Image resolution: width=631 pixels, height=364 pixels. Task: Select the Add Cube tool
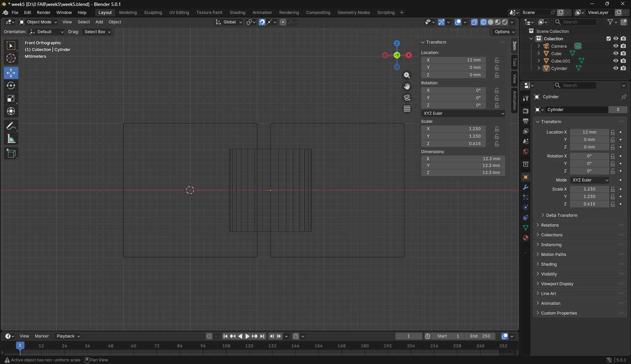(11, 153)
